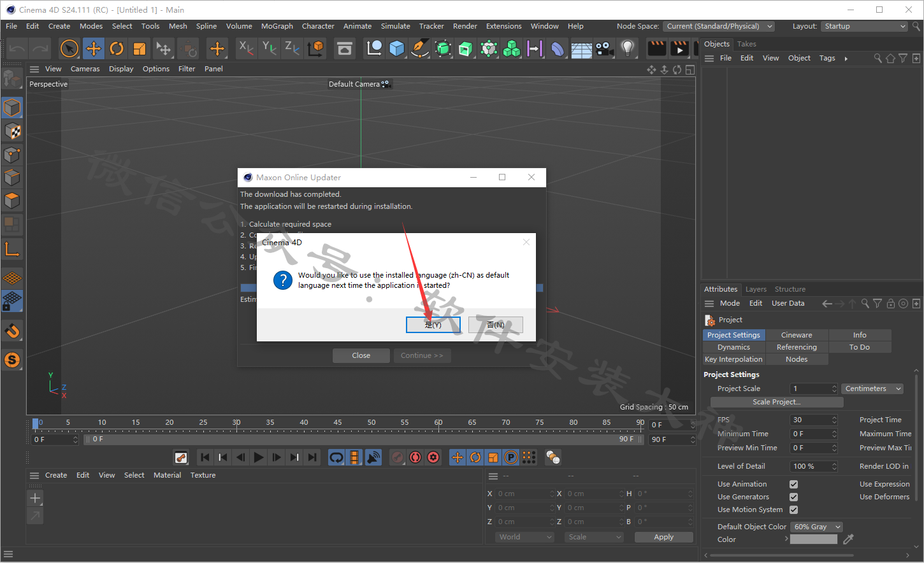
Task: Select the Move tool in top toolbar
Action: [x=94, y=48]
